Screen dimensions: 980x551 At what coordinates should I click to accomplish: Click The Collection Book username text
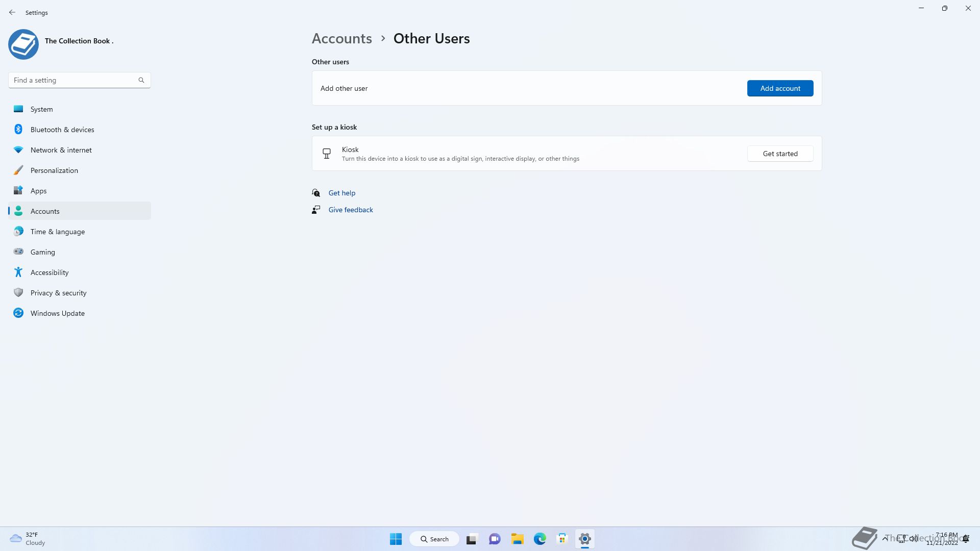tap(79, 41)
